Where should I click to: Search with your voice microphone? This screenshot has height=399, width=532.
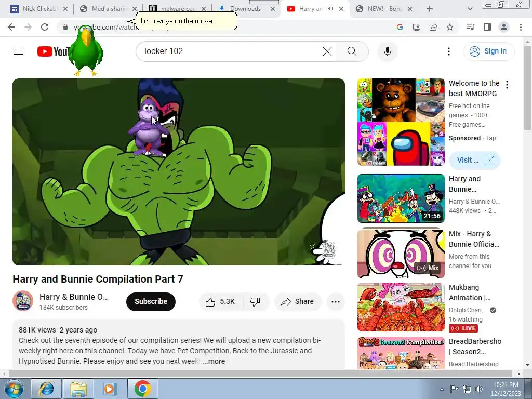click(388, 51)
